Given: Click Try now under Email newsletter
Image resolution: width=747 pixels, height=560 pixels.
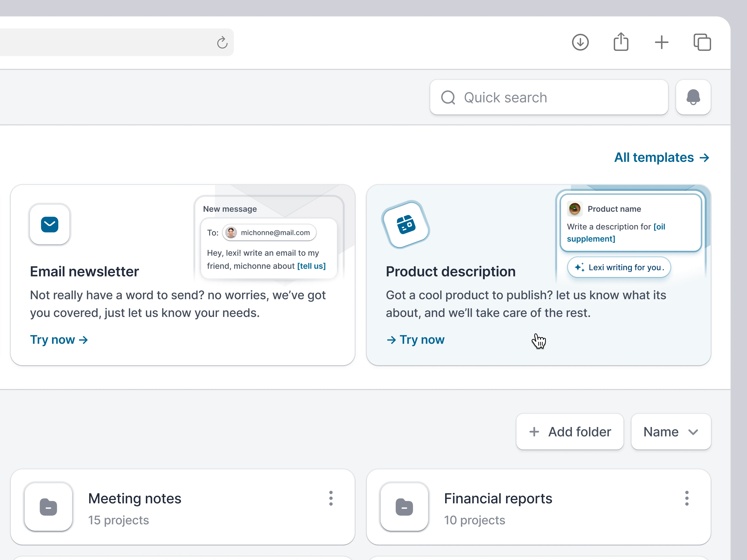Looking at the screenshot, I should pos(59,339).
